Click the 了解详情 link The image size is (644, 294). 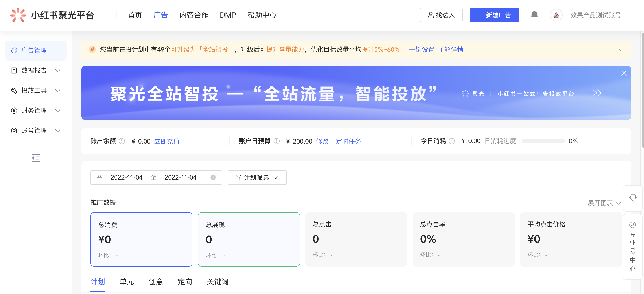pyautogui.click(x=451, y=49)
